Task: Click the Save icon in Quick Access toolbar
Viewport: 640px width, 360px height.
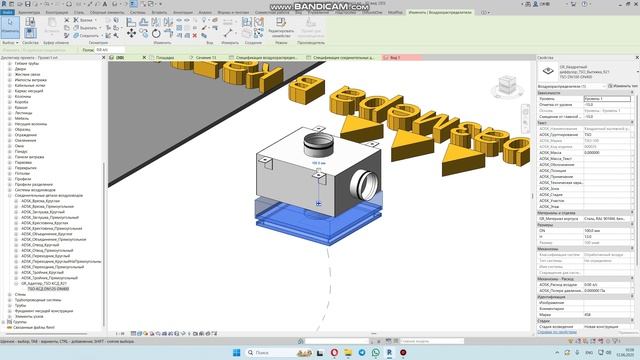Action: pyautogui.click(x=28, y=4)
